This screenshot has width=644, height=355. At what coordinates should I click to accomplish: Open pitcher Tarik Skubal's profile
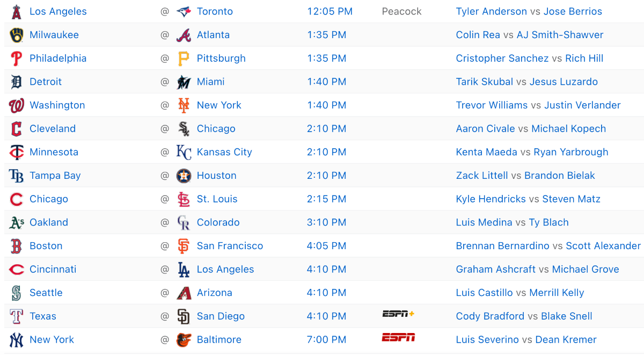tap(484, 82)
